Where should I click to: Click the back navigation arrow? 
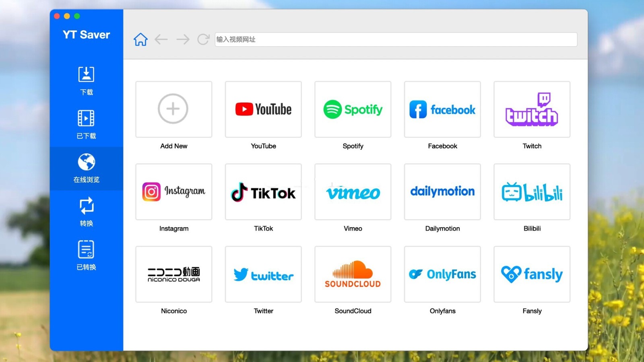[161, 39]
